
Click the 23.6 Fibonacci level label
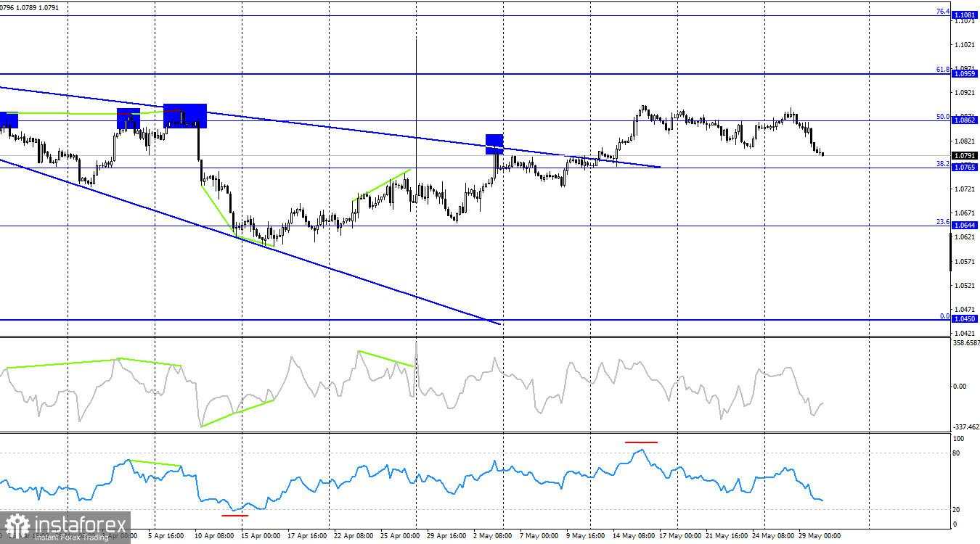pos(942,222)
